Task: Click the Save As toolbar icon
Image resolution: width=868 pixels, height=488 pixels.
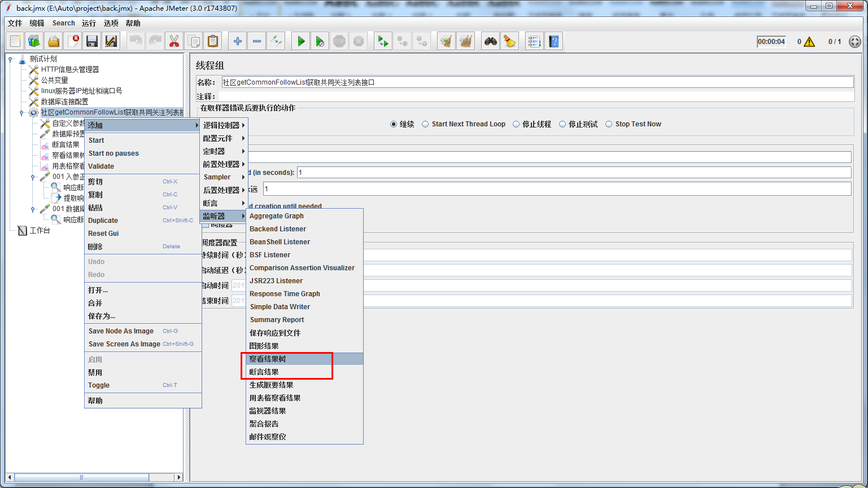Action: tap(111, 41)
